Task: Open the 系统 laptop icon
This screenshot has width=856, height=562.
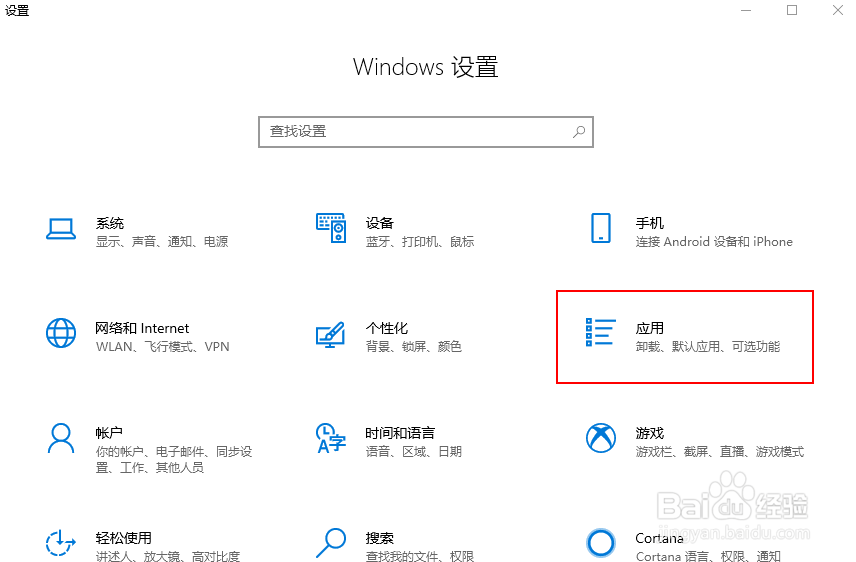Action: pyautogui.click(x=61, y=229)
